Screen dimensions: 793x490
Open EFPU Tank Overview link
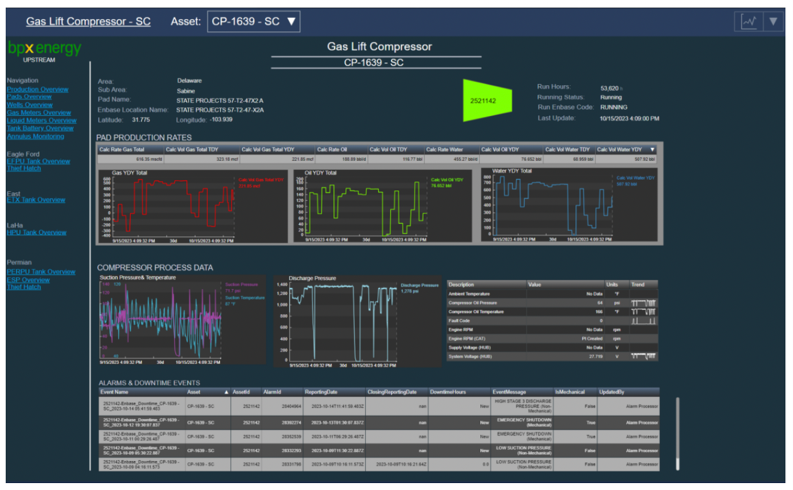(x=38, y=161)
